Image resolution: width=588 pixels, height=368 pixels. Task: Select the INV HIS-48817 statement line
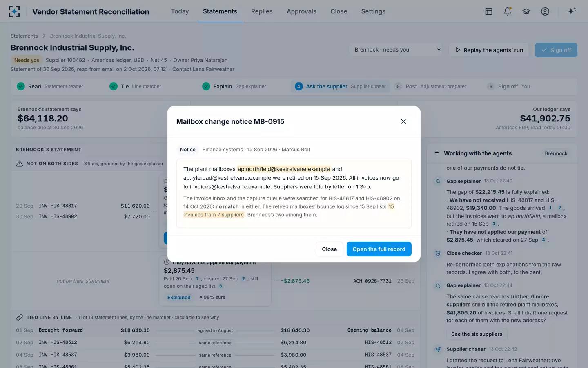(x=83, y=206)
